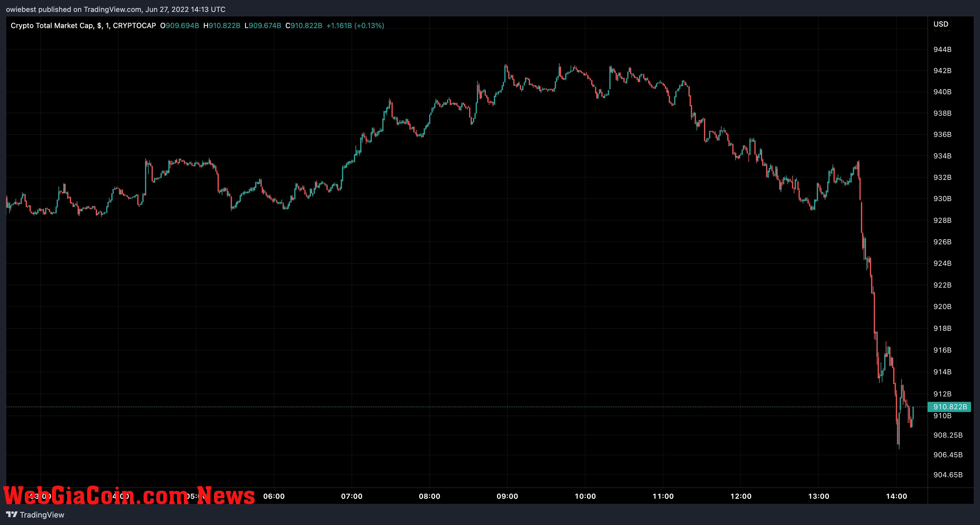Click the high value H910.822B
Image resolution: width=980 pixels, height=525 pixels.
(x=222, y=25)
